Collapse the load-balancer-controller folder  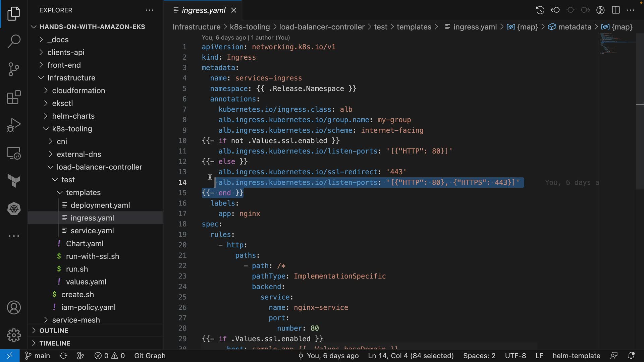coord(99,167)
